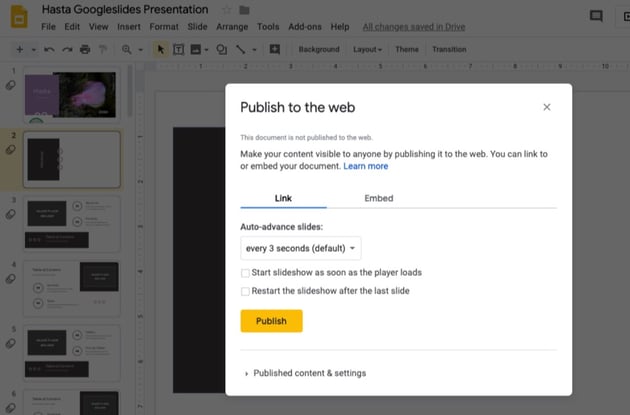Image resolution: width=630 pixels, height=415 pixels.
Task: Open the Layout dropdown in toolbar
Action: coord(368,49)
